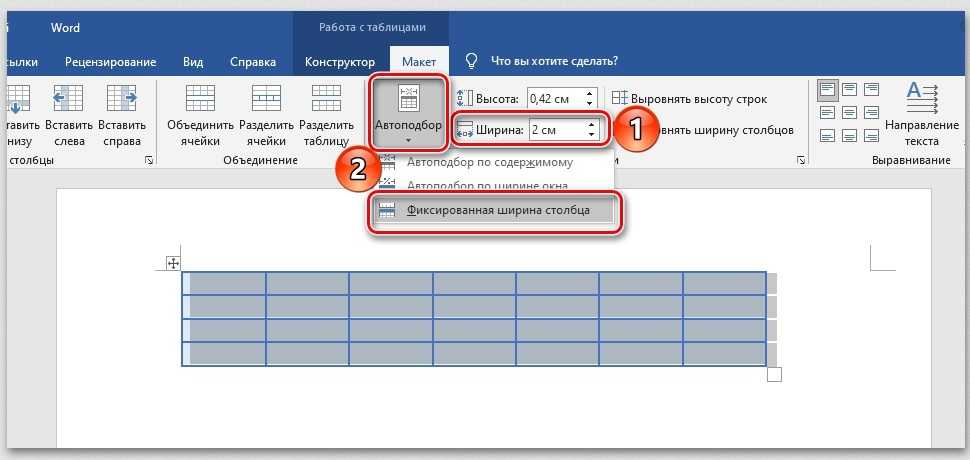This screenshot has width=970, height=460.
Task: Select the middle-center cell alignment icon
Action: tap(848, 111)
